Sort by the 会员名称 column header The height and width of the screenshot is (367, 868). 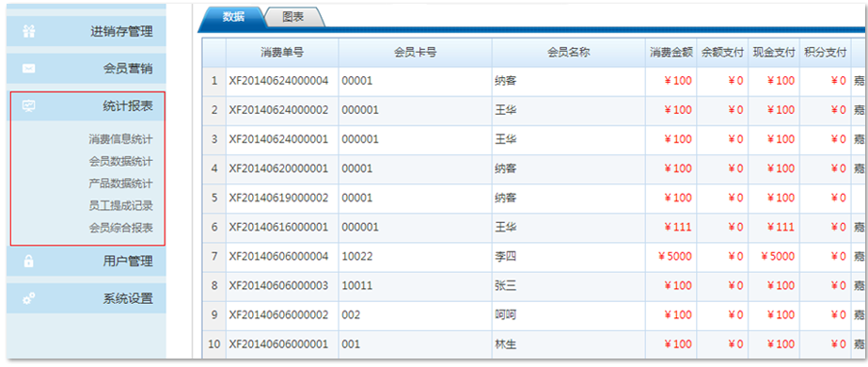tap(569, 53)
